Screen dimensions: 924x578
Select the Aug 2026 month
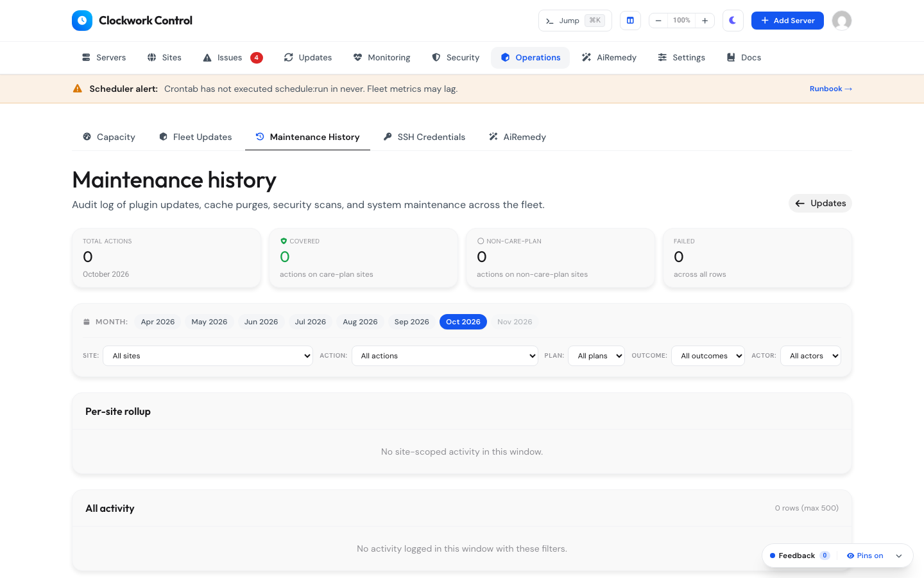tap(360, 322)
